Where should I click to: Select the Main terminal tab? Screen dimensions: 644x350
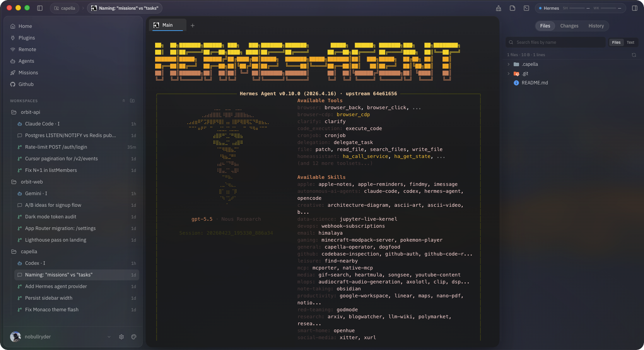[167, 25]
